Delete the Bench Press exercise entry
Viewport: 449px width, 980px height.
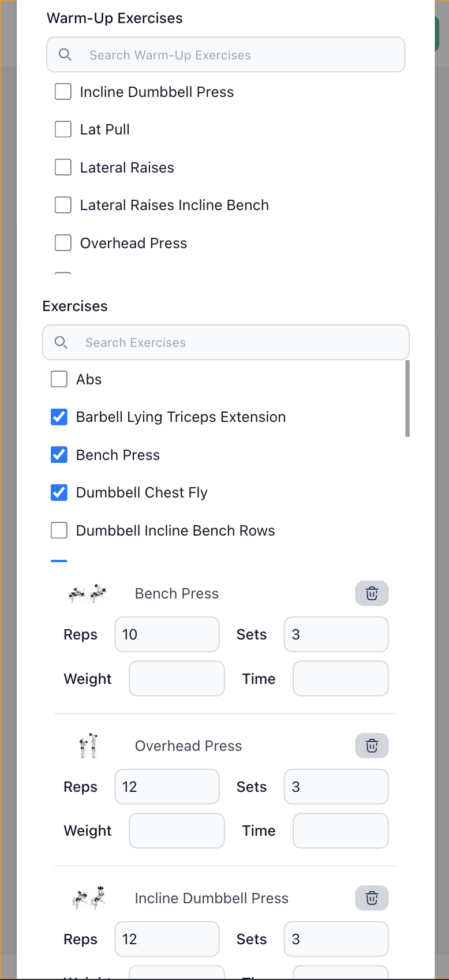click(372, 593)
